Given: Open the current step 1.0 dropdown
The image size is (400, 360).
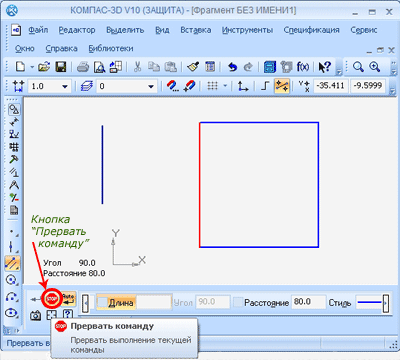Looking at the screenshot, I should [65, 87].
